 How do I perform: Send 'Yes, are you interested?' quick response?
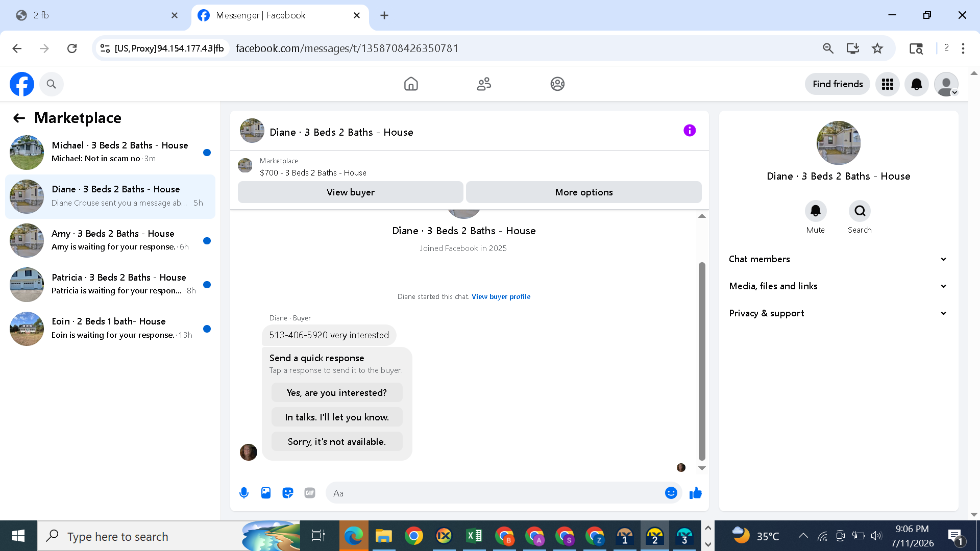point(337,393)
